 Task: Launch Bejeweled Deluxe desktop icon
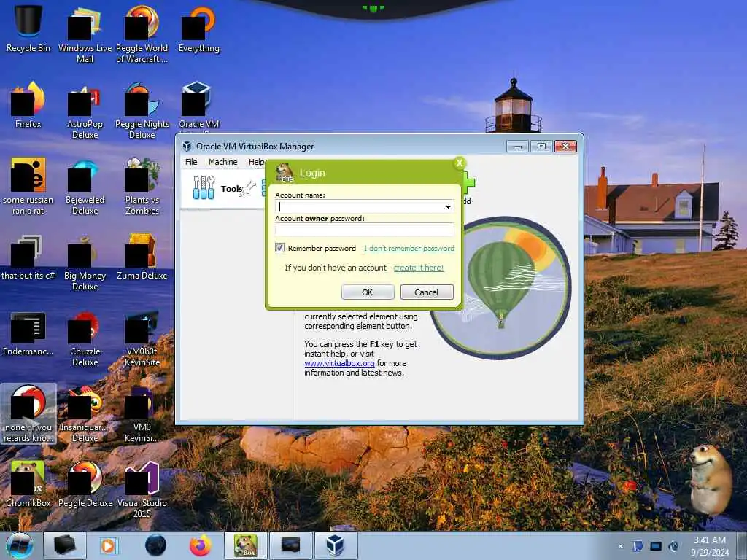pos(85,186)
